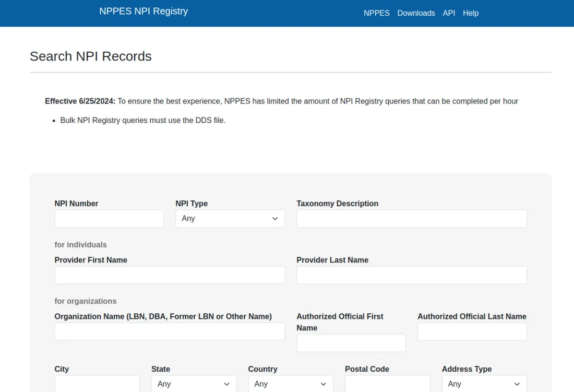The height and width of the screenshot is (392, 574).
Task: Focus the Authorized Official Last Name field
Action: 472,331
